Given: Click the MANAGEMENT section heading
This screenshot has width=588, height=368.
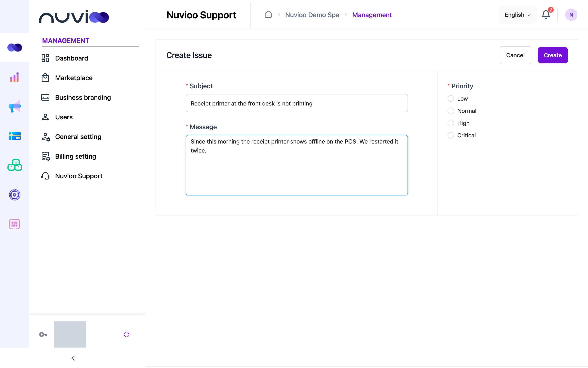Looking at the screenshot, I should tap(66, 41).
